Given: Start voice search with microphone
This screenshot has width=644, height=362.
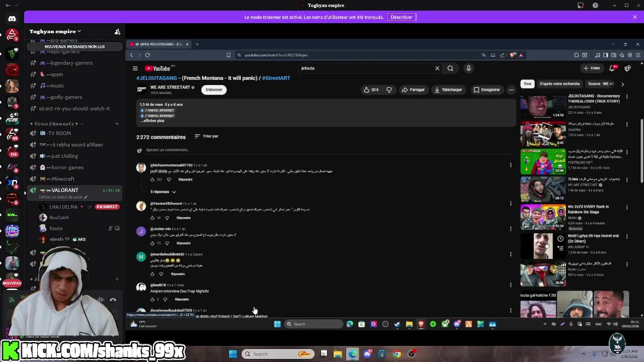Looking at the screenshot, I should 468,68.
